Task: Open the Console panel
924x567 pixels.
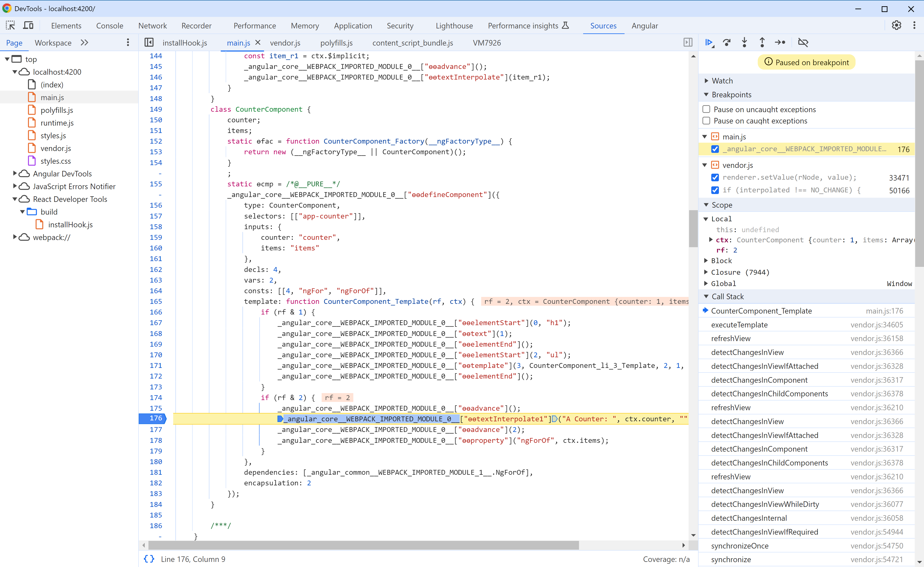Action: tap(110, 25)
